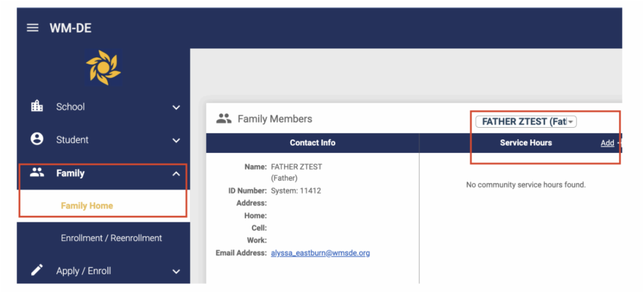
Task: Click the WM-DE title in header
Action: [70, 28]
